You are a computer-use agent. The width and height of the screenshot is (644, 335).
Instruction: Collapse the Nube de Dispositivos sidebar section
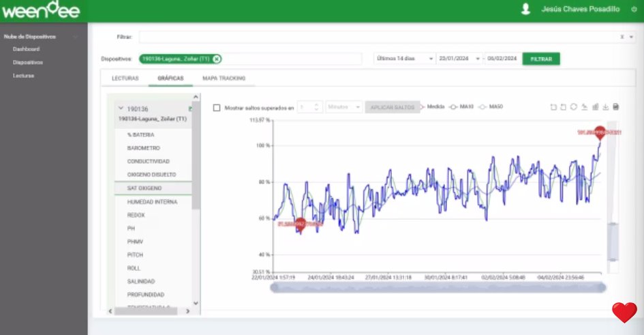coord(76,37)
